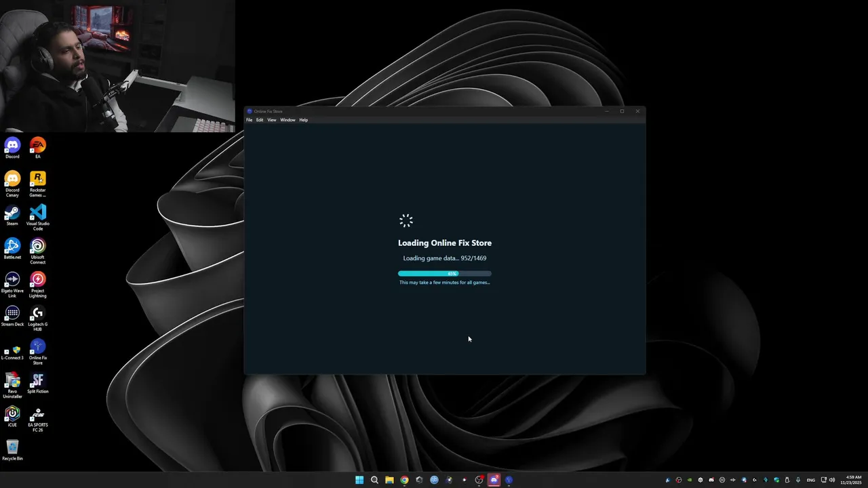Open the Edit menu in Online Fix Store
This screenshot has height=488, width=868.
(260, 120)
